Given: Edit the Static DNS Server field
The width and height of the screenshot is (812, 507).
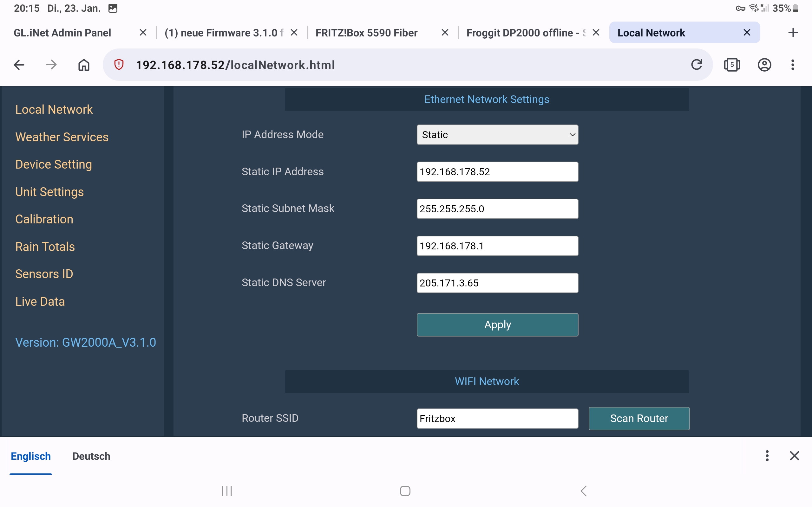Looking at the screenshot, I should 497,283.
